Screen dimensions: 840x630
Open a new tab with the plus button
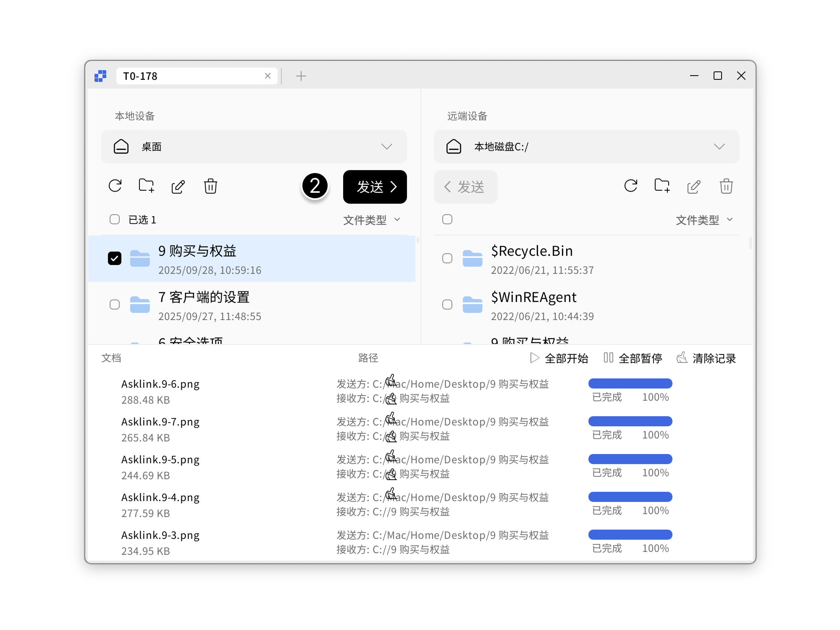(301, 76)
